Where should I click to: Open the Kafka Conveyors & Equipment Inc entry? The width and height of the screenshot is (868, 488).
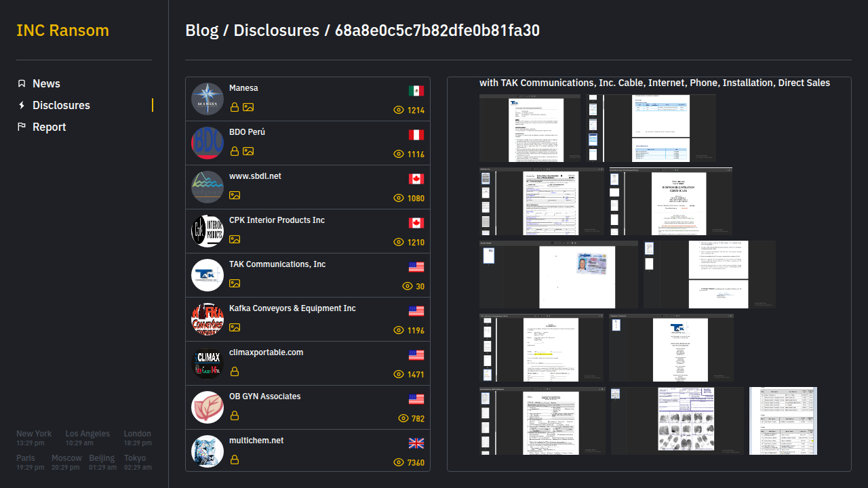tap(292, 308)
